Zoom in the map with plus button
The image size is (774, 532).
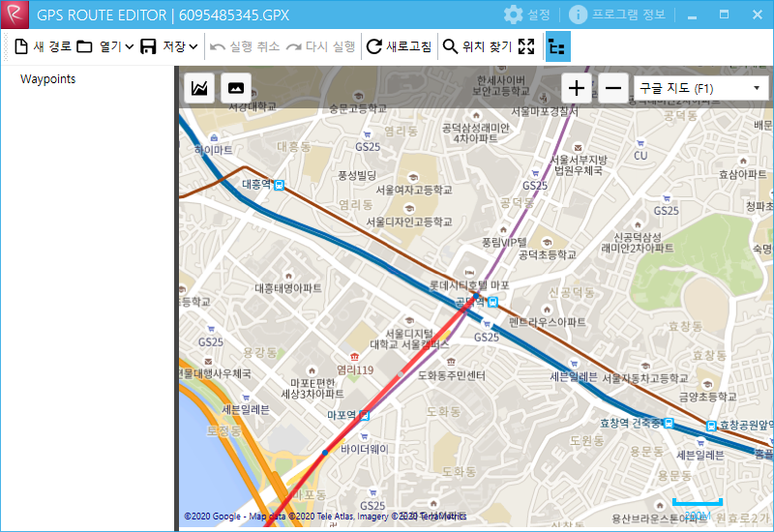[x=577, y=88]
